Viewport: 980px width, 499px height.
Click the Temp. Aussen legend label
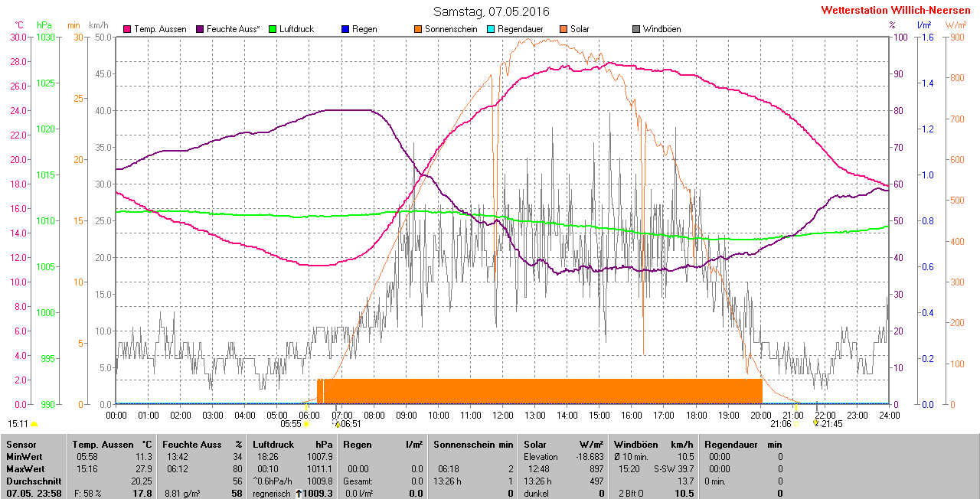160,29
